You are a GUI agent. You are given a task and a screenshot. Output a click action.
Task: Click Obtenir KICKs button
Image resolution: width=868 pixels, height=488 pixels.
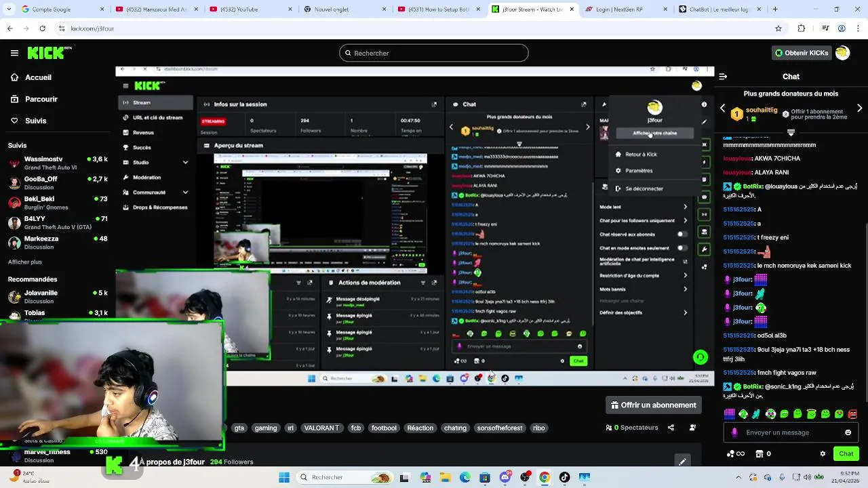point(802,53)
